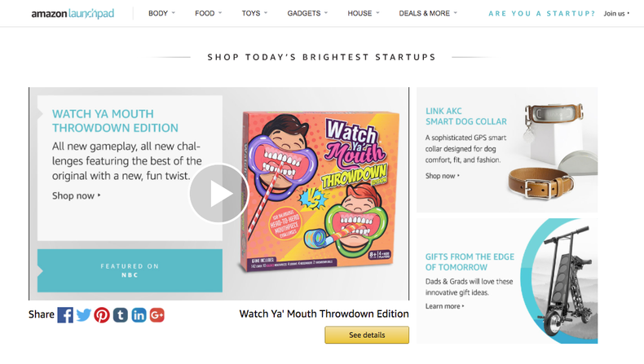Share on Tumblr icon
The height and width of the screenshot is (364, 644).
coord(121,315)
